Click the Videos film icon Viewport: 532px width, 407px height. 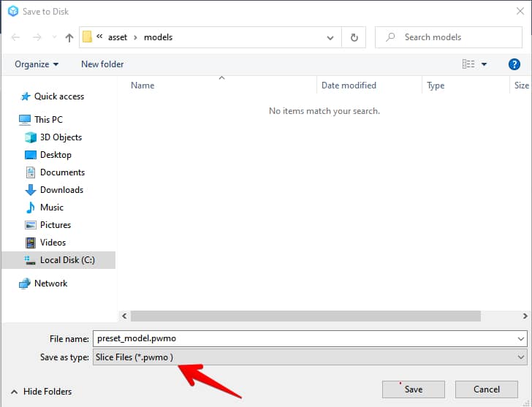pos(31,243)
